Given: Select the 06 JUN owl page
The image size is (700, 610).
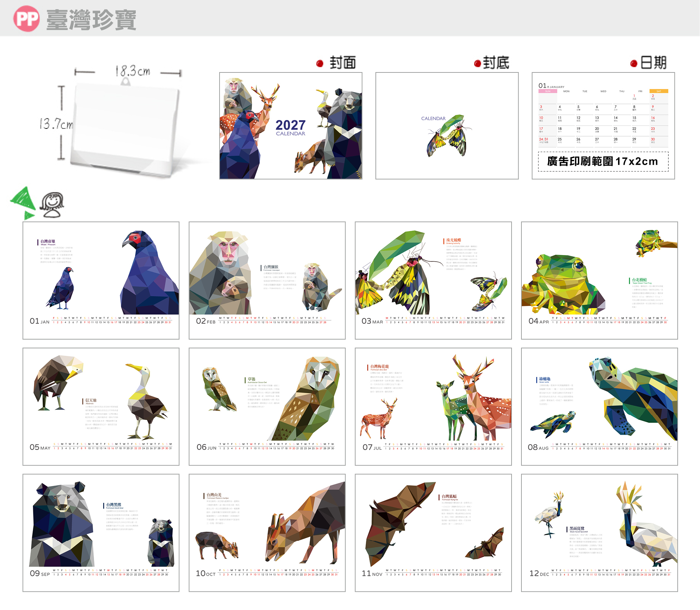Looking at the screenshot, I should [267, 407].
